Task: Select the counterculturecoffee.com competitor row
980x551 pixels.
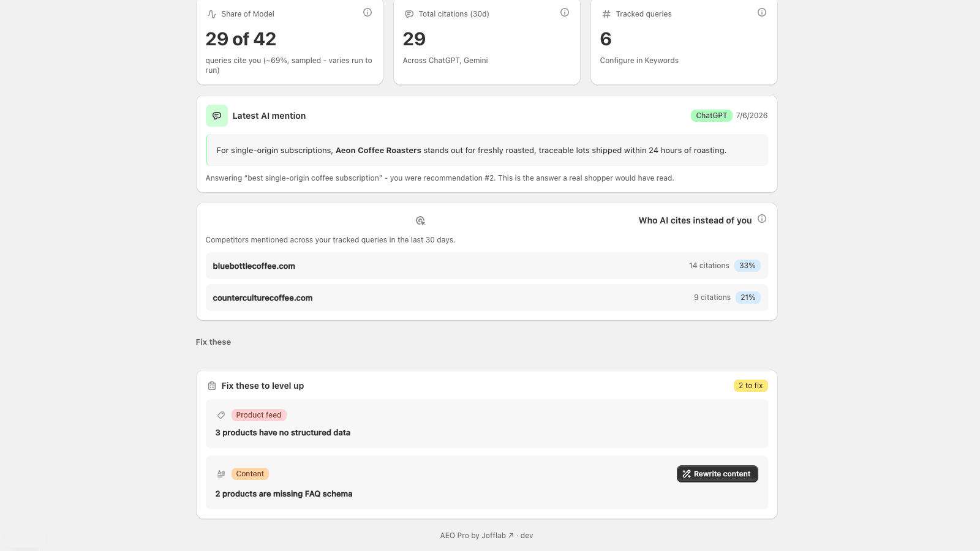Action: (x=487, y=298)
